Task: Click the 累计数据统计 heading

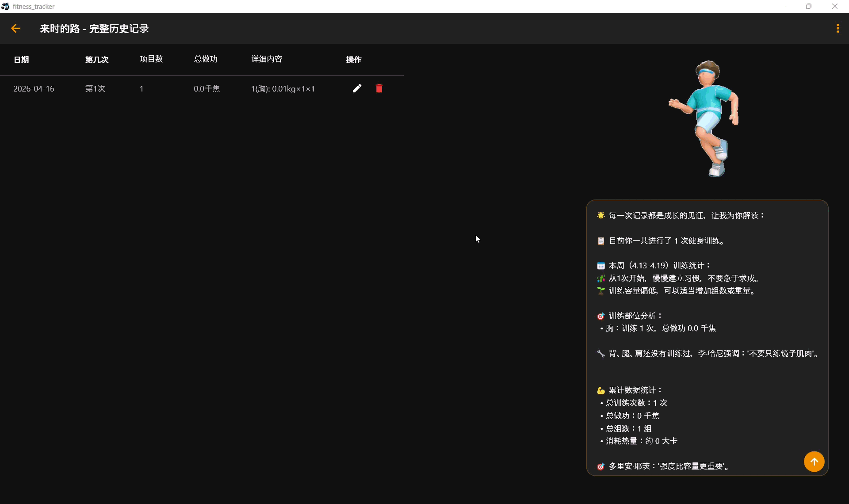Action: pos(630,390)
